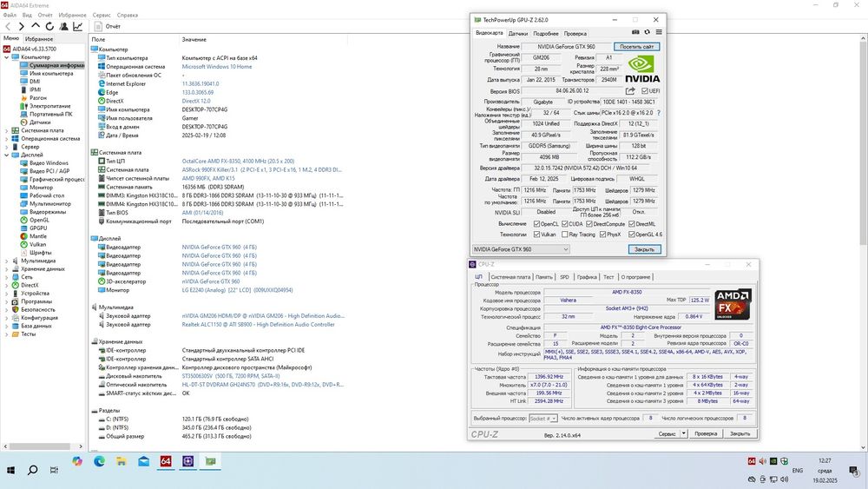Take GPU-Z screenshot with camera icon
The image size is (868, 489).
click(x=635, y=32)
